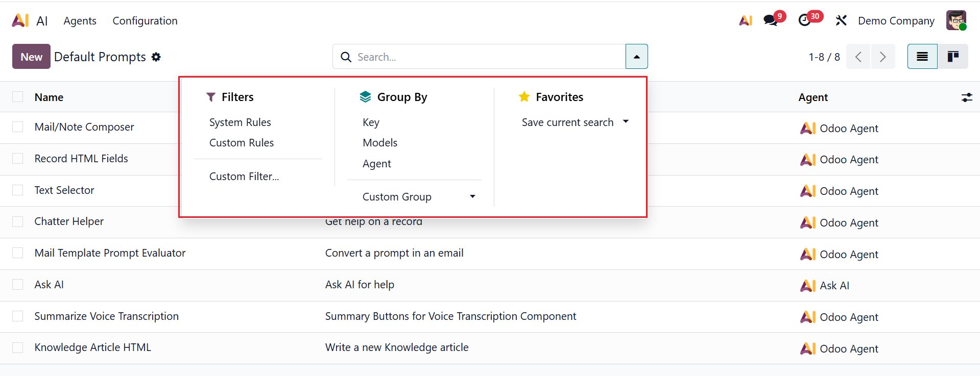The height and width of the screenshot is (376, 980).
Task: Click the user avatar in top bar
Action: [955, 20]
